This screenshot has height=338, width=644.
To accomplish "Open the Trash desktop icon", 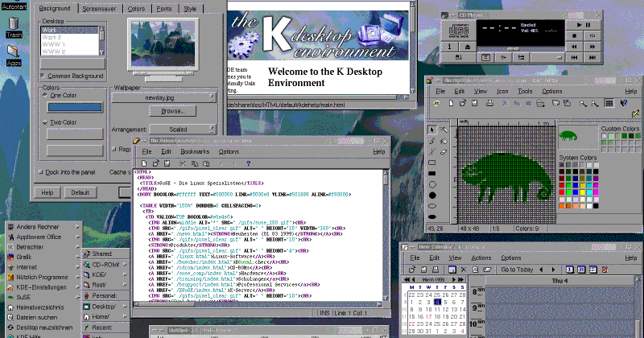I will [x=14, y=24].
